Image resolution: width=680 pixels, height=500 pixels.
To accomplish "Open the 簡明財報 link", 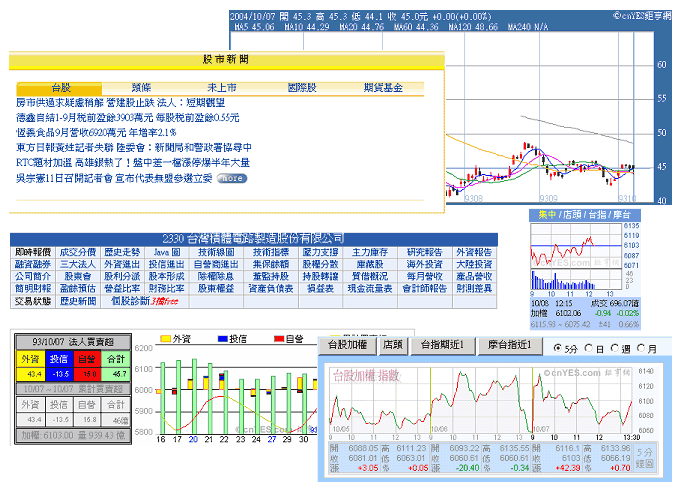I will [x=33, y=289].
